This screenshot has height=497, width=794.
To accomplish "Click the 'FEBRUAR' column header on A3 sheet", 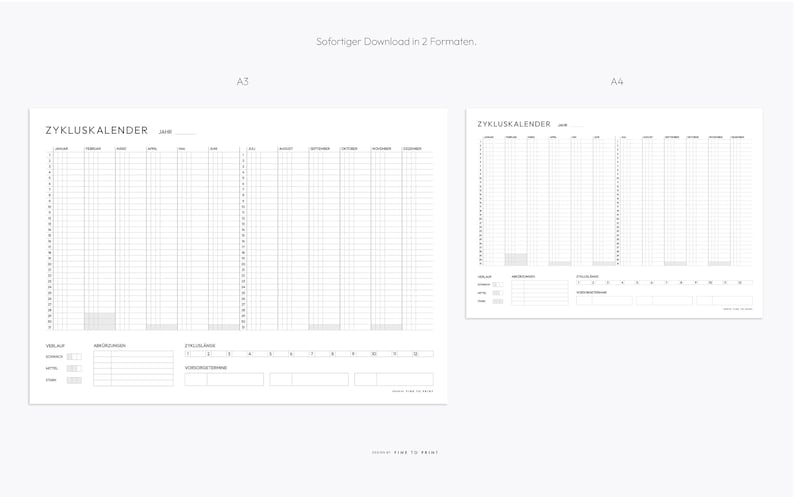I will pyautogui.click(x=93, y=148).
